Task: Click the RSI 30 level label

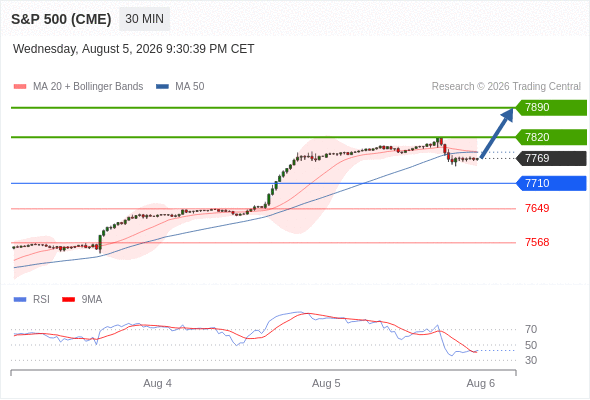Action: click(531, 360)
